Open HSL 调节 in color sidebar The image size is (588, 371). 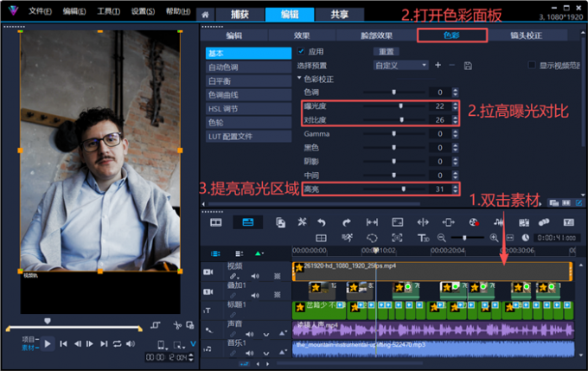pos(248,109)
